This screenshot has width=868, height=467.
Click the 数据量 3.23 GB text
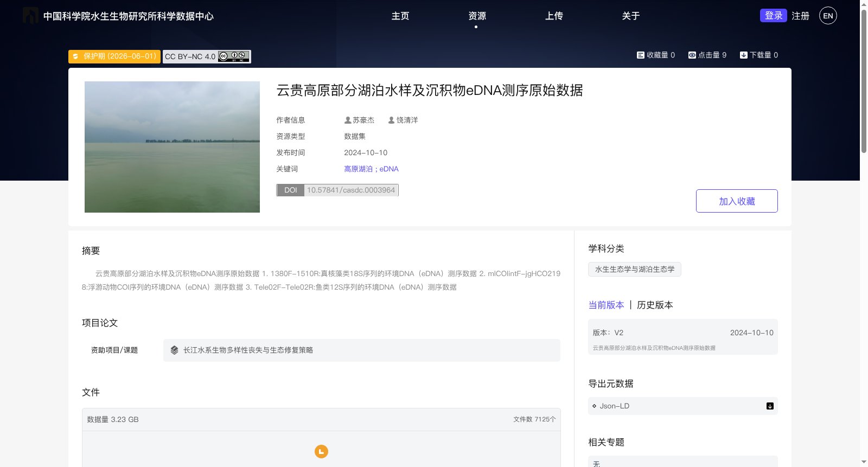[113, 420]
